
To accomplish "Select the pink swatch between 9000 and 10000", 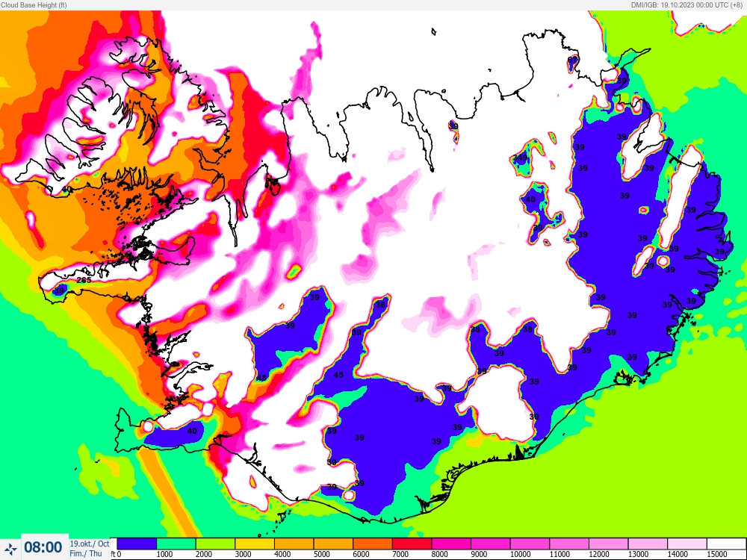I will click(x=491, y=544).
